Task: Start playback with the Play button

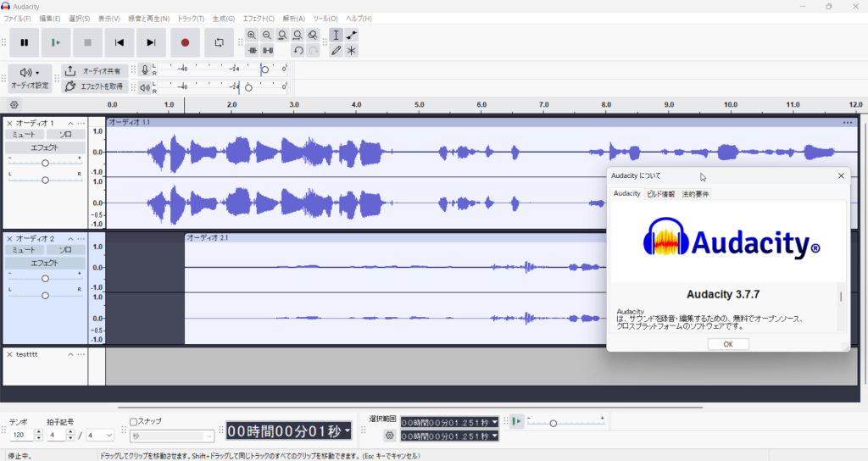Action: [56, 42]
